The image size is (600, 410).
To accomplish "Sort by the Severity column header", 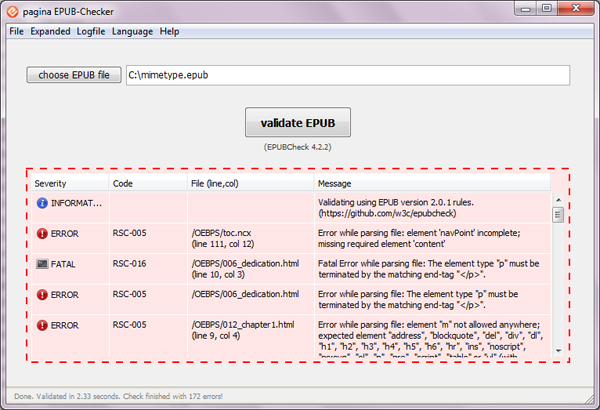I will (70, 183).
